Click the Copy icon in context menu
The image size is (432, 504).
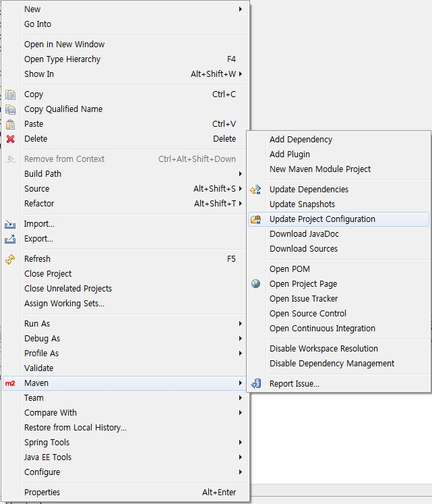(10, 94)
